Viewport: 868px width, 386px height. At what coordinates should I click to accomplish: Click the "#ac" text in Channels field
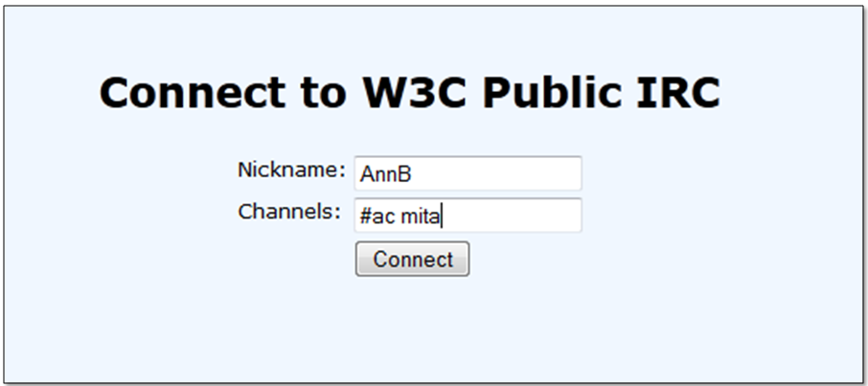[377, 216]
